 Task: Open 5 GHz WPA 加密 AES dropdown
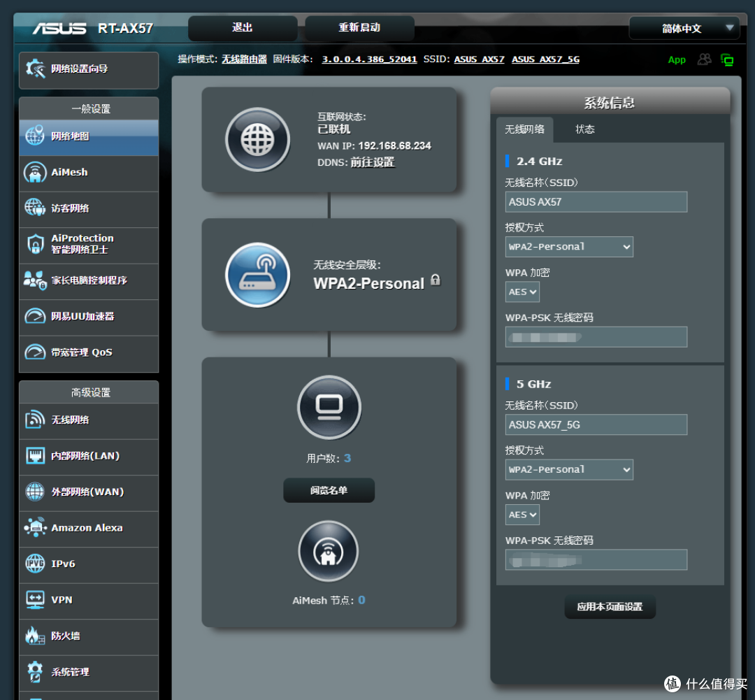pyautogui.click(x=522, y=515)
